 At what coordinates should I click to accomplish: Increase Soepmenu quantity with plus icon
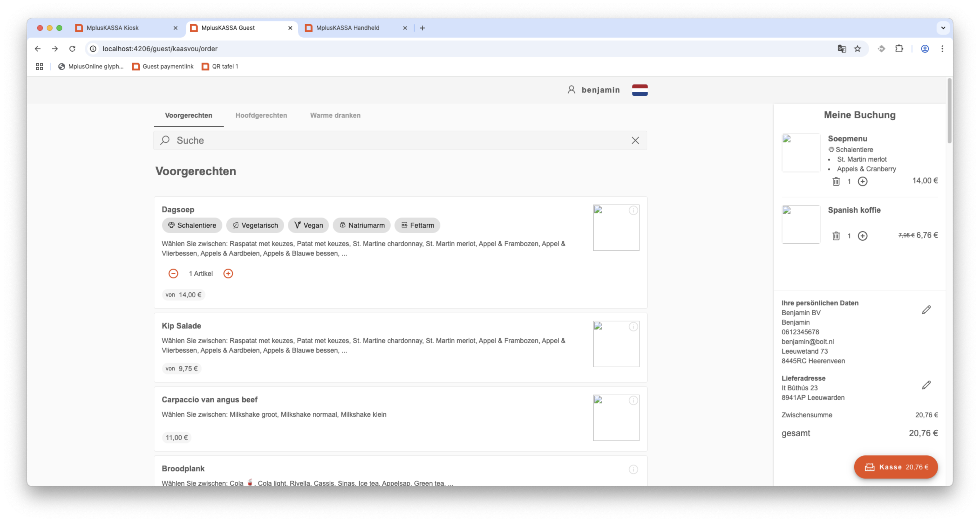coord(863,181)
